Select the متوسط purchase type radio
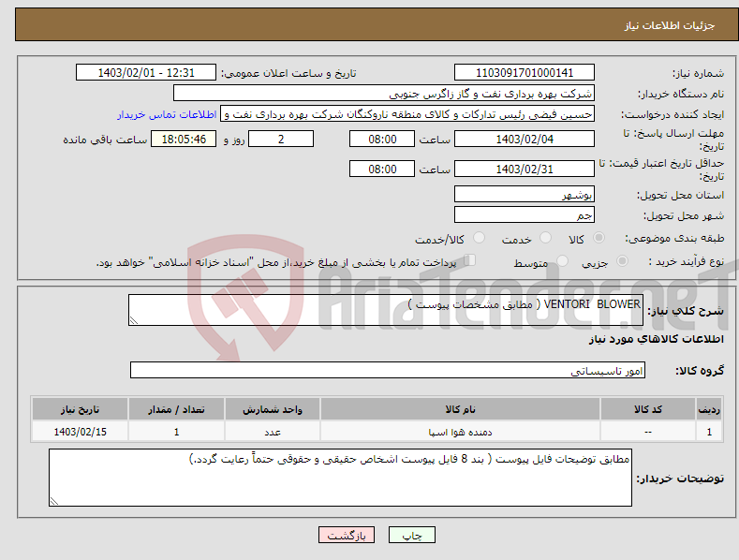Screen dimensions: 739x560 [x=562, y=260]
